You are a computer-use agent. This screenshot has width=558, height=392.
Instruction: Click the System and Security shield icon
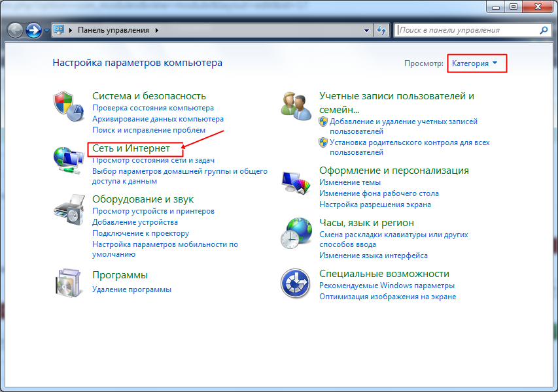click(69, 106)
